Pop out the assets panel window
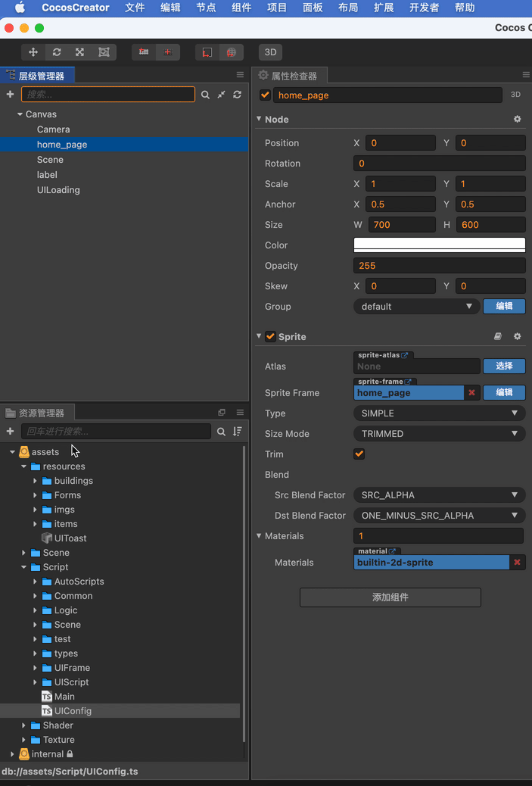Image resolution: width=532 pixels, height=786 pixels. pos(222,412)
